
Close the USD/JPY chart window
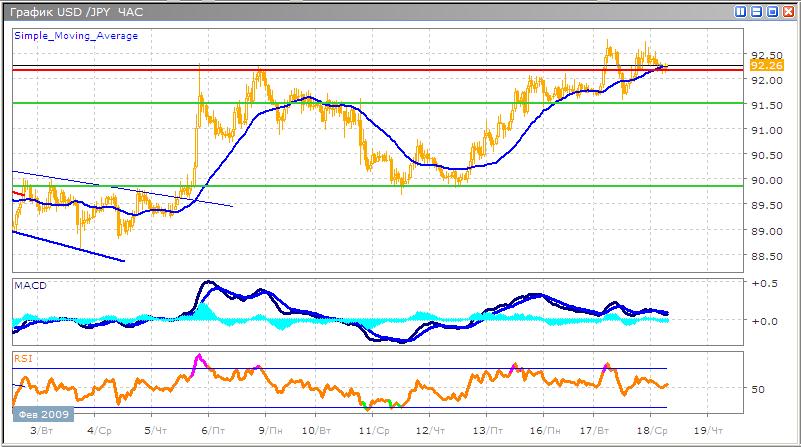786,12
